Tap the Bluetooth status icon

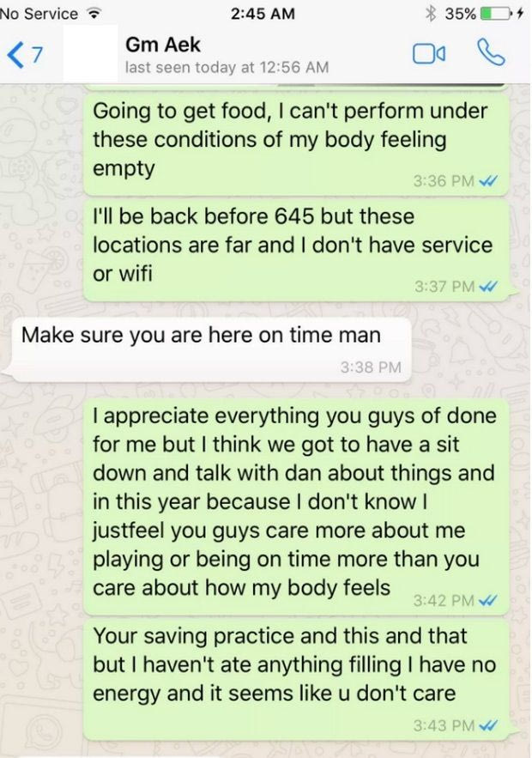tap(432, 14)
